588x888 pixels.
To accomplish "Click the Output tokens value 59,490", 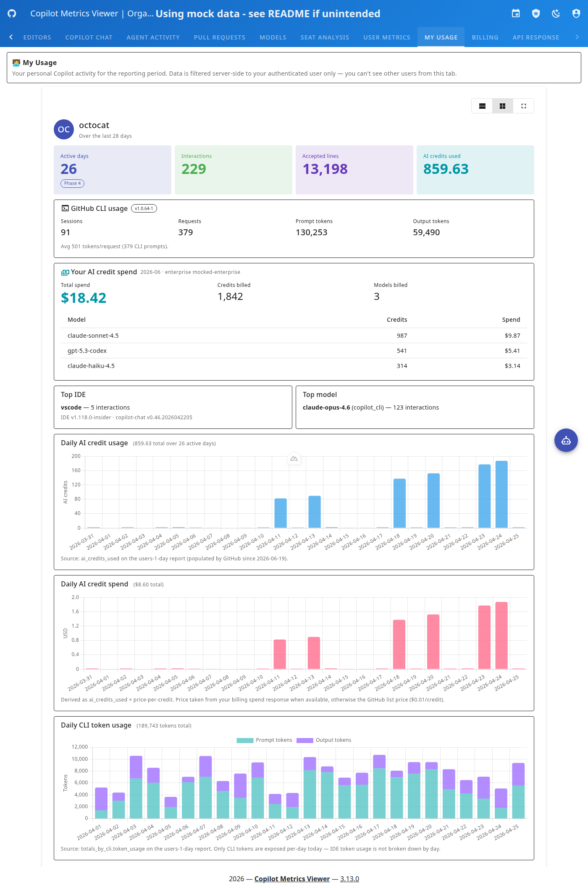I will pos(426,232).
